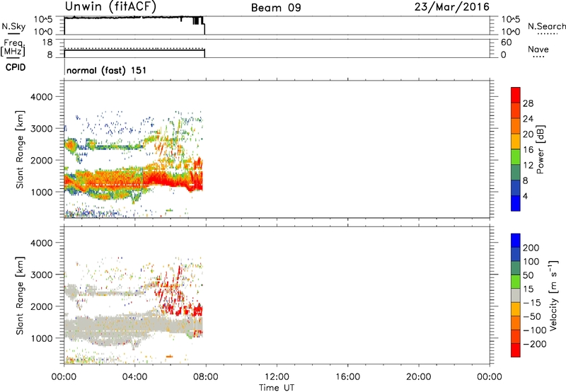Click the '4' value on the power color bar
Viewport: 566px width, 392px height.
coord(525,196)
